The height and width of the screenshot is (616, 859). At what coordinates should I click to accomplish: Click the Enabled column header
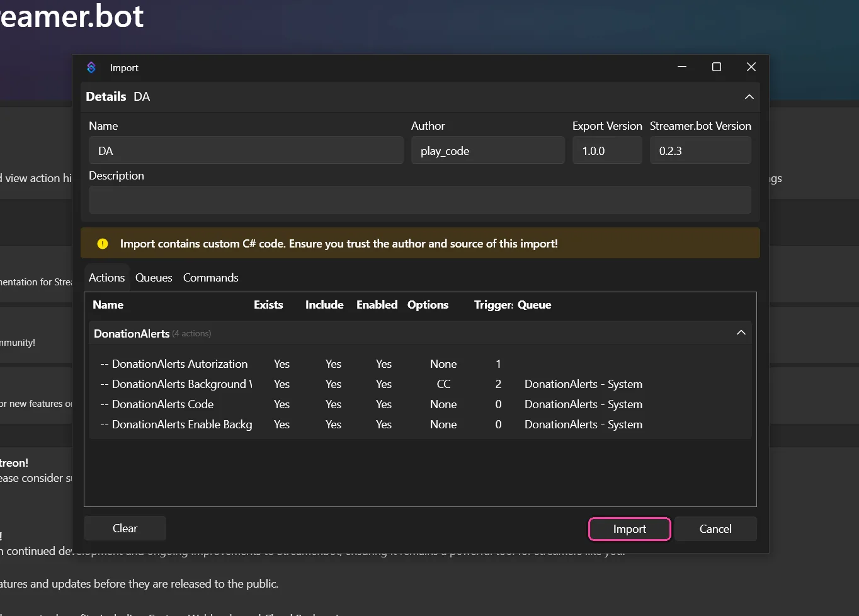click(377, 305)
